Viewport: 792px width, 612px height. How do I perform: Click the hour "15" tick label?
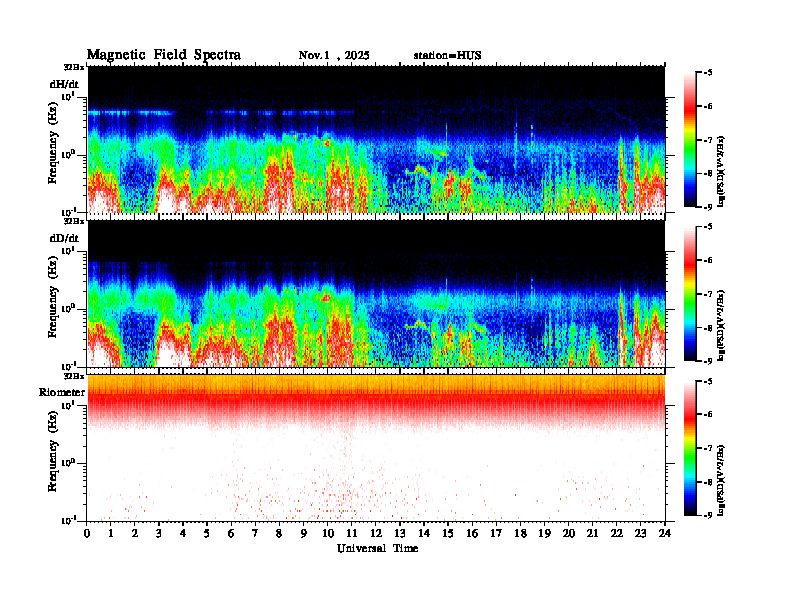point(448,533)
